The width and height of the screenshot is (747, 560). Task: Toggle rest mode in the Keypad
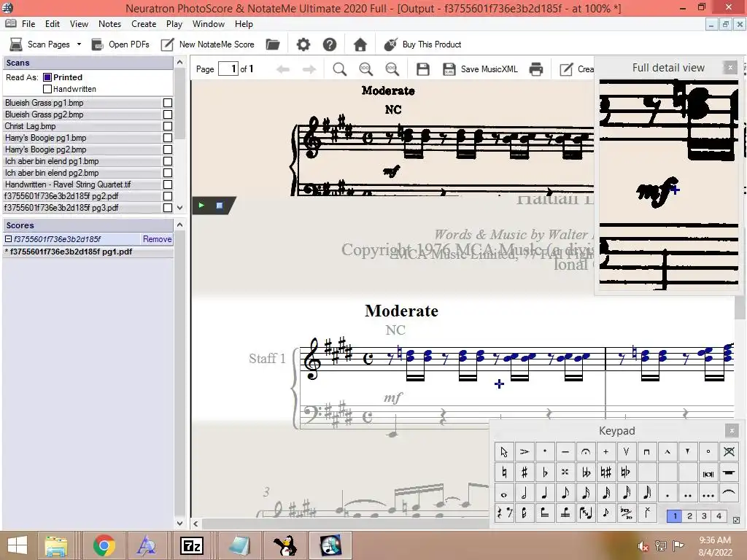coord(503,513)
